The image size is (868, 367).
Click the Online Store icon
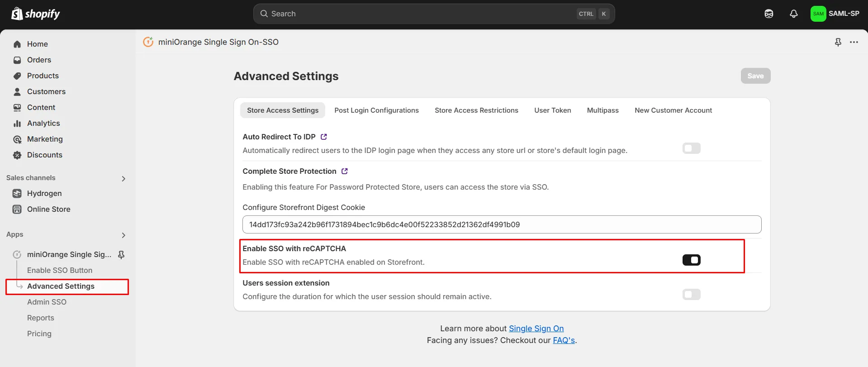point(17,209)
